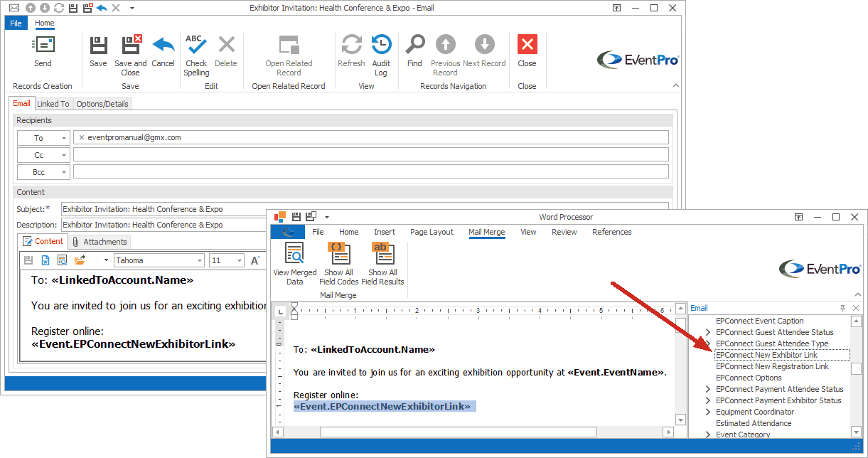Screen dimensions: 868x458
Task: Click the open folder icon in content toolbar
Action: click(80, 260)
